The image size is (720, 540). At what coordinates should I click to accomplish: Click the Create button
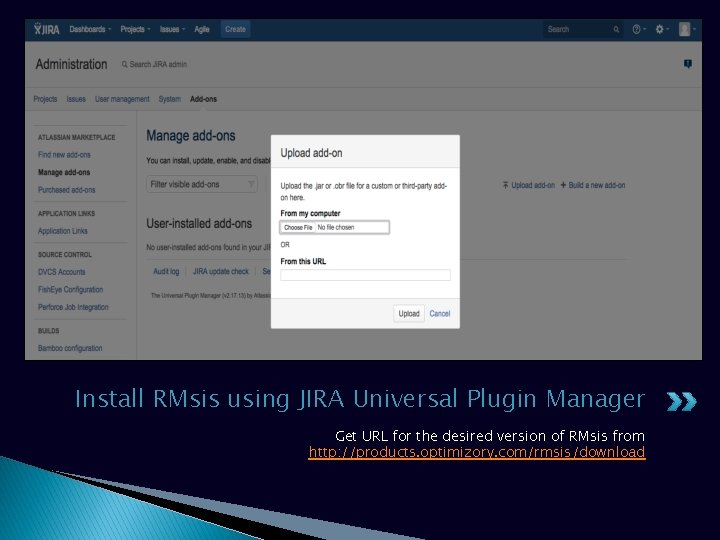(235, 29)
